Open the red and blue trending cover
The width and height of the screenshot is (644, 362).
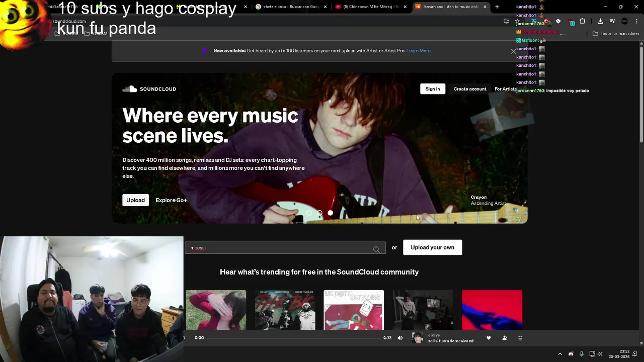[x=492, y=310]
